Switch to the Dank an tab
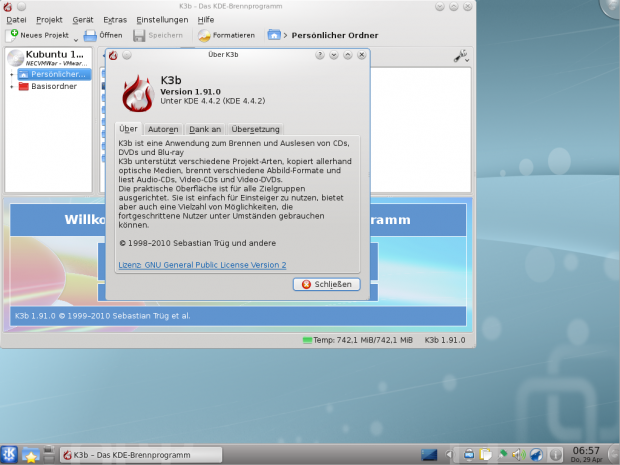The height and width of the screenshot is (465, 620). (205, 129)
